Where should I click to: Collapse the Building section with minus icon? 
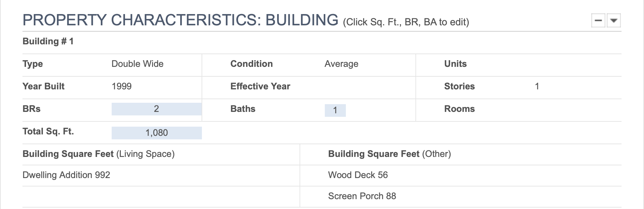[x=598, y=20]
